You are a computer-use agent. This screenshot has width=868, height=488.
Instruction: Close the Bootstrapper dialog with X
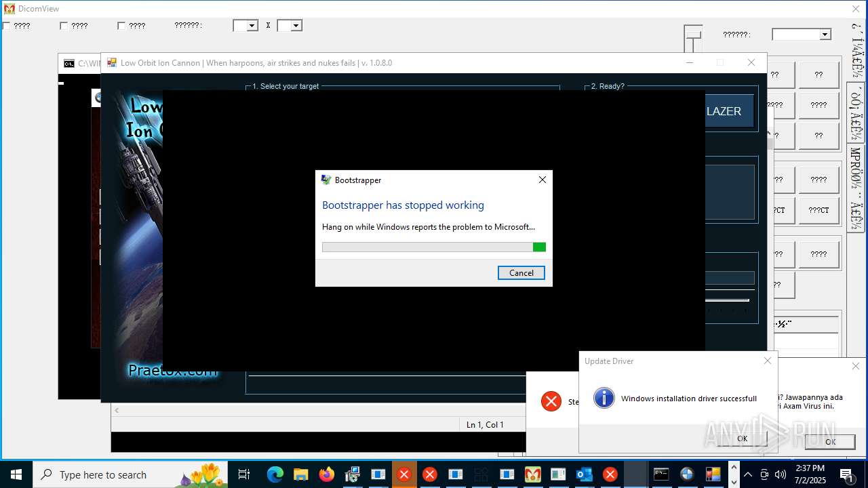[x=542, y=180]
